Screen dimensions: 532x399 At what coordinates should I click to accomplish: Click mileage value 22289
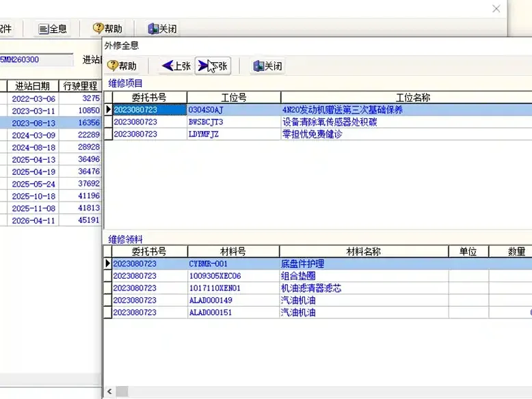(x=89, y=135)
